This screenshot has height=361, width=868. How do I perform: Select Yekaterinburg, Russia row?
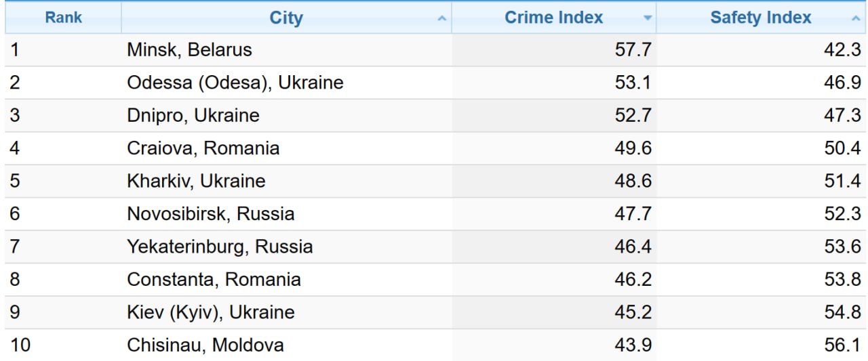tap(220, 247)
